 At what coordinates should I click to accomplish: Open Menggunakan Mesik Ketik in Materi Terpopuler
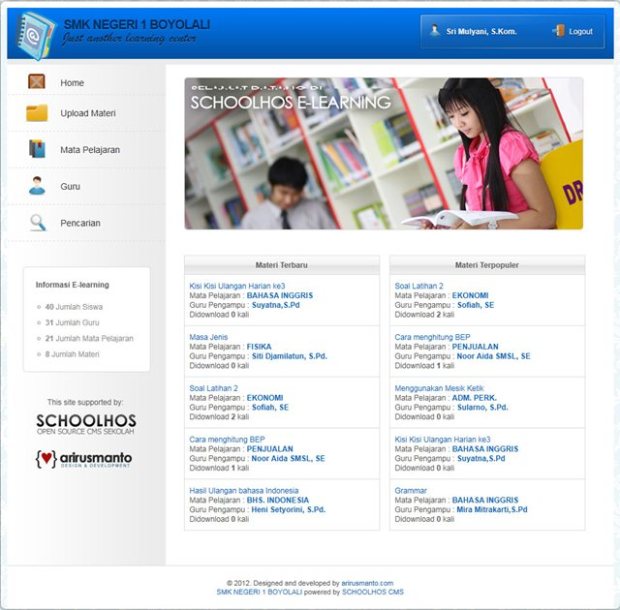446,388
